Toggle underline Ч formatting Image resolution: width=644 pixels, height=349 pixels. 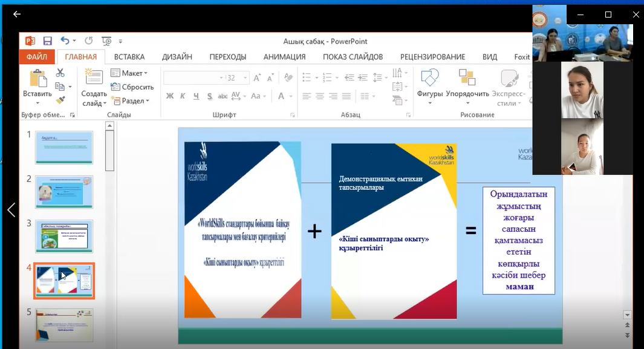[197, 96]
